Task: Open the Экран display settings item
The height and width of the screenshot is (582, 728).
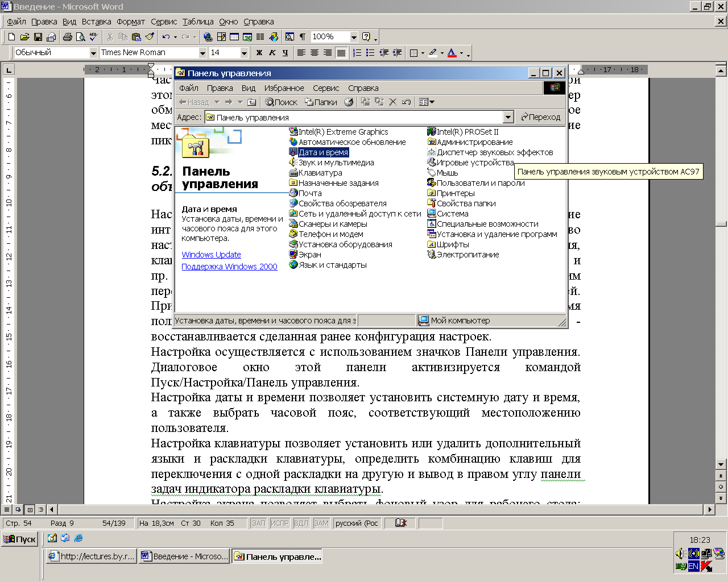Action: (x=309, y=255)
